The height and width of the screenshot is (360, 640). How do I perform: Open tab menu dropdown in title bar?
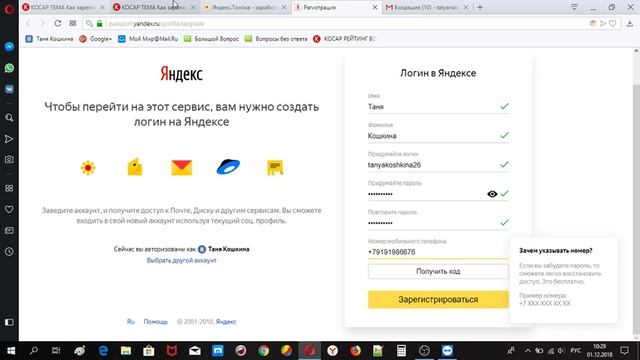[574, 7]
